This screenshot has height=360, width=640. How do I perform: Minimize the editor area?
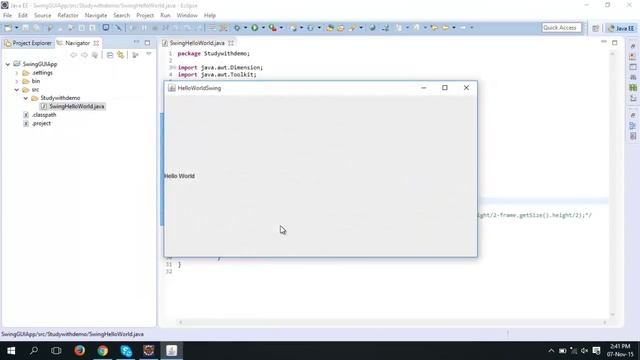click(604, 42)
